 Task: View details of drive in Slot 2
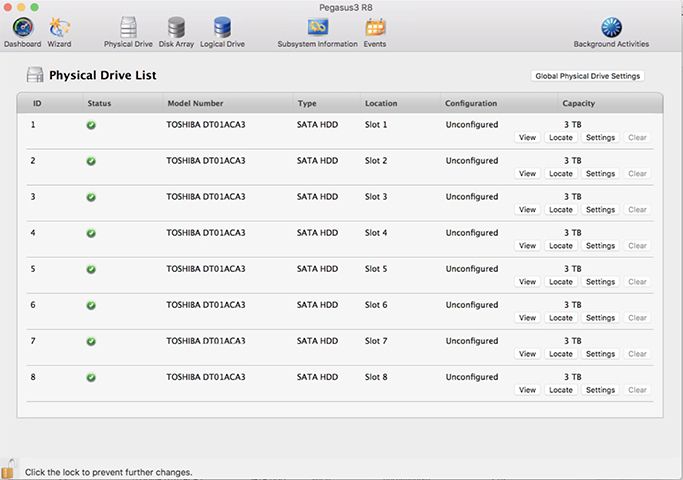(527, 174)
